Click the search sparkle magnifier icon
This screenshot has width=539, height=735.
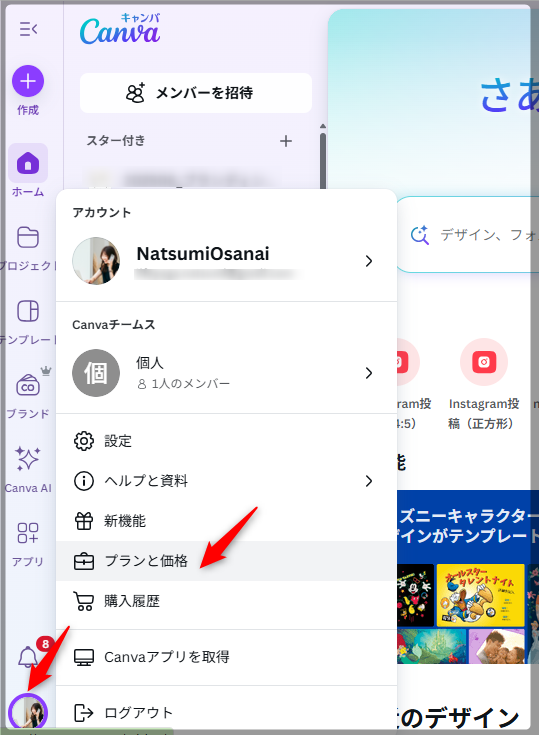pyautogui.click(x=419, y=235)
